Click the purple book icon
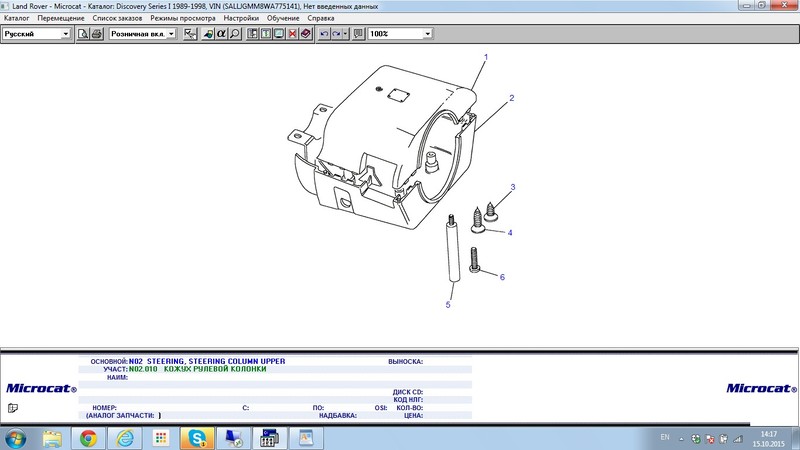The width and height of the screenshot is (800, 450). [305, 34]
